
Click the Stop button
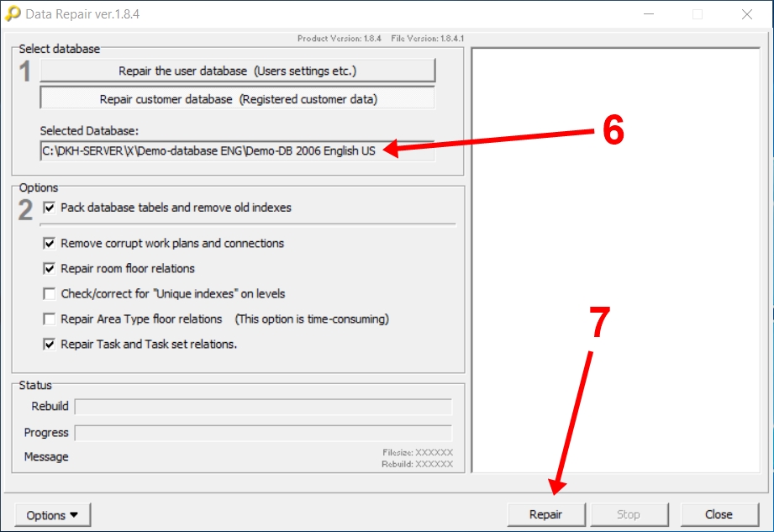point(629,514)
